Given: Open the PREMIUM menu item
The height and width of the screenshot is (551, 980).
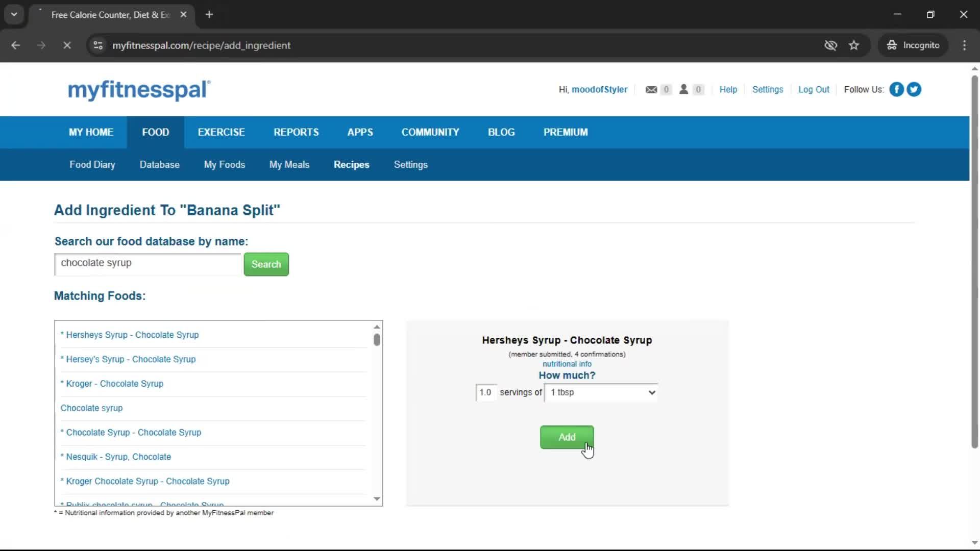Looking at the screenshot, I should tap(566, 132).
